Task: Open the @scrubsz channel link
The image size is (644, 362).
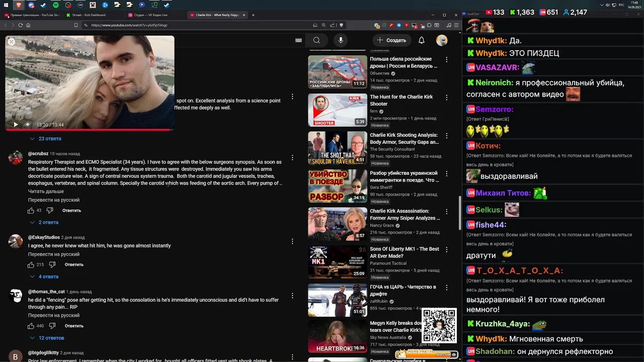Action: 38,154
